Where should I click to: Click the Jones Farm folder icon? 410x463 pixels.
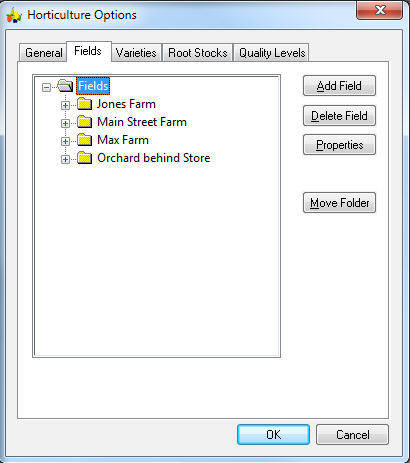(85, 104)
